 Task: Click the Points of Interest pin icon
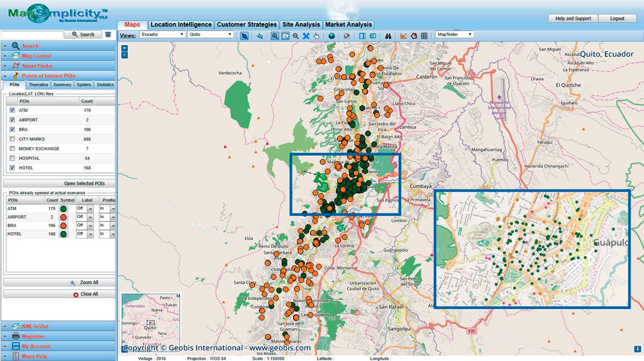(16, 76)
